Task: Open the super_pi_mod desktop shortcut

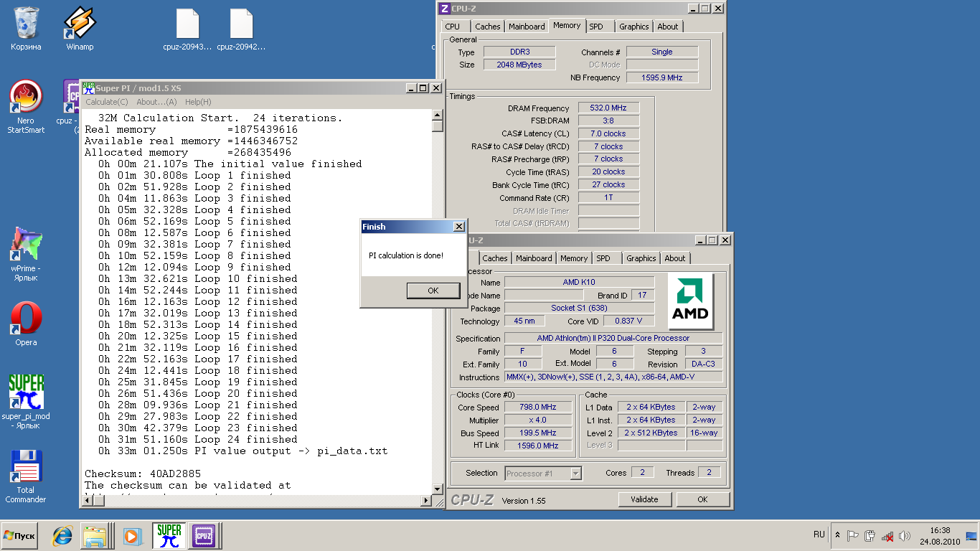Action: (x=27, y=402)
